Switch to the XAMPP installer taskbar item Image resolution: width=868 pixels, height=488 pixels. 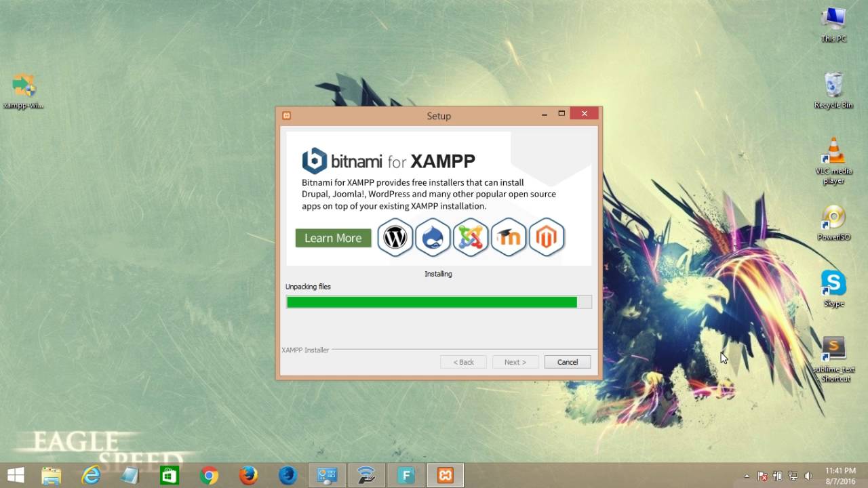coord(446,475)
